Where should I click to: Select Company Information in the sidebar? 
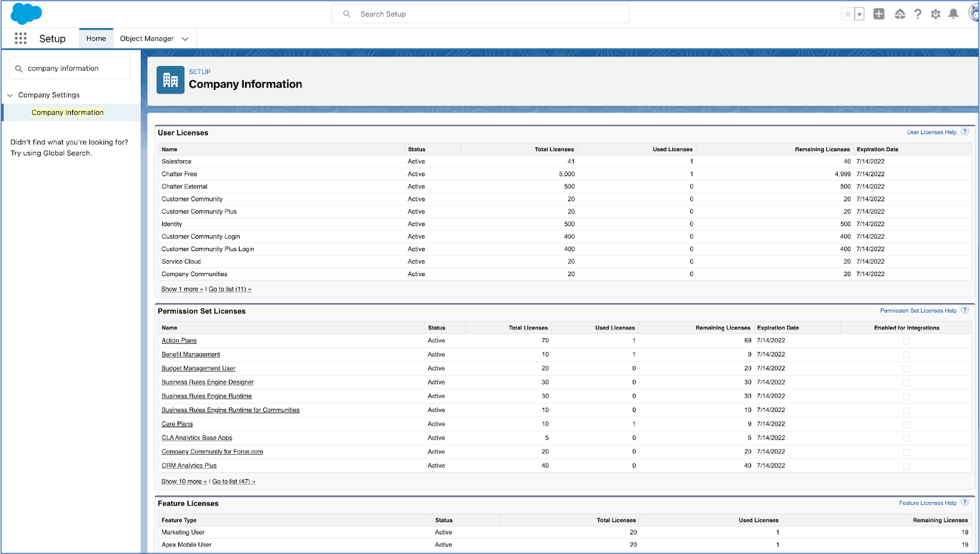pos(67,112)
